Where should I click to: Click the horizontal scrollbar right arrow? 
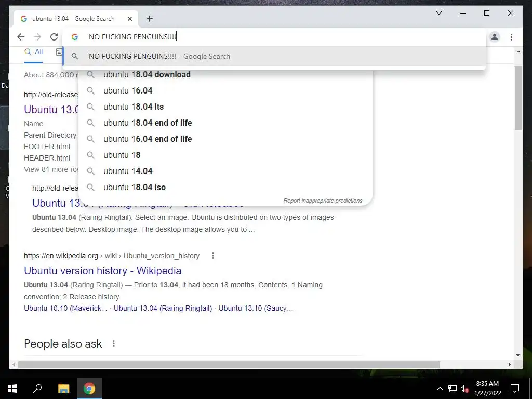[x=509, y=364]
